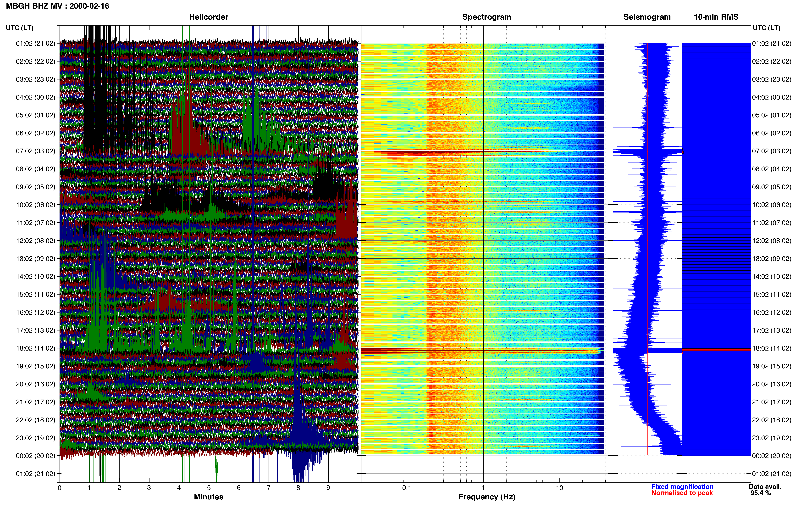Viewport: 812px width, 508px height.
Task: Click the 'Frequency (Hz)' axis label
Action: (x=487, y=497)
